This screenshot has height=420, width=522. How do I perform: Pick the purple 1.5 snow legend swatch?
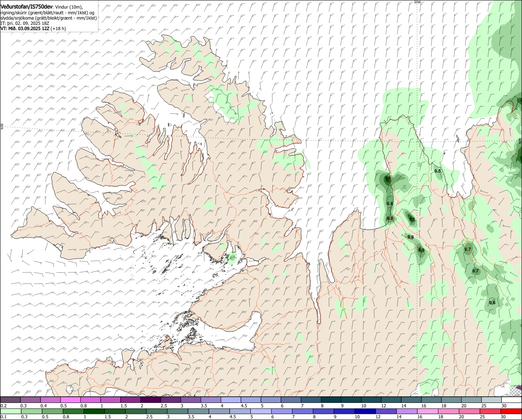point(130,400)
